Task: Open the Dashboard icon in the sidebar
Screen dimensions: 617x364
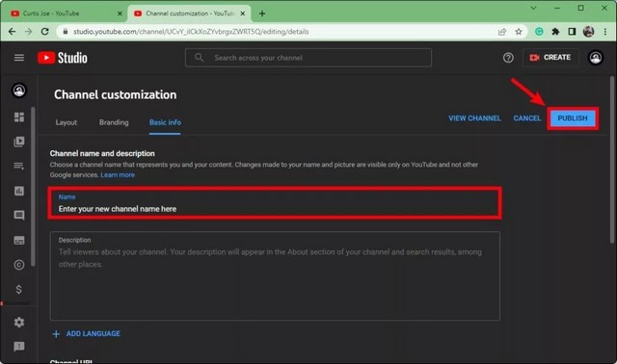Action: pyautogui.click(x=19, y=117)
